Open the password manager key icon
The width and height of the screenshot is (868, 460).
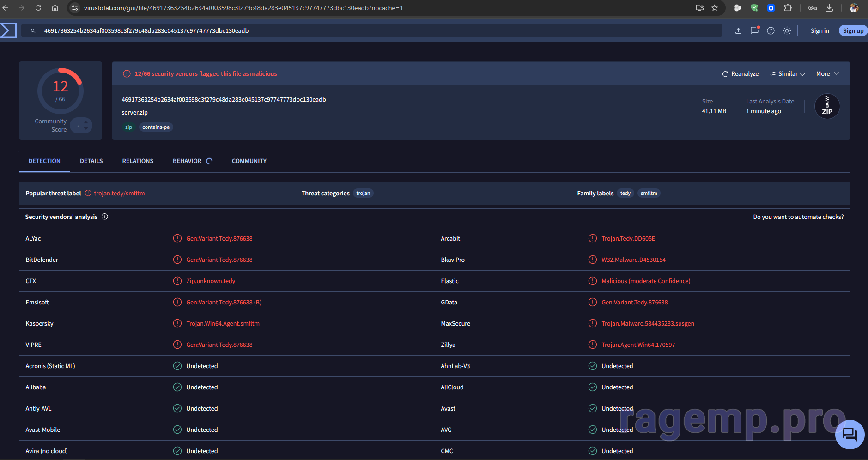click(813, 8)
